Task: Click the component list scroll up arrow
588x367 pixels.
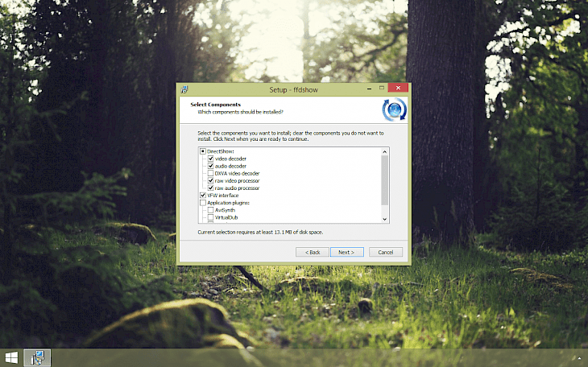Action: point(384,152)
